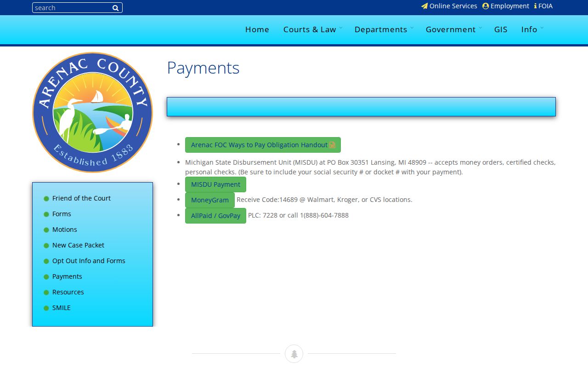Click the Michigan State Disbursement Unit address text
588x368 pixels.
pyautogui.click(x=370, y=167)
